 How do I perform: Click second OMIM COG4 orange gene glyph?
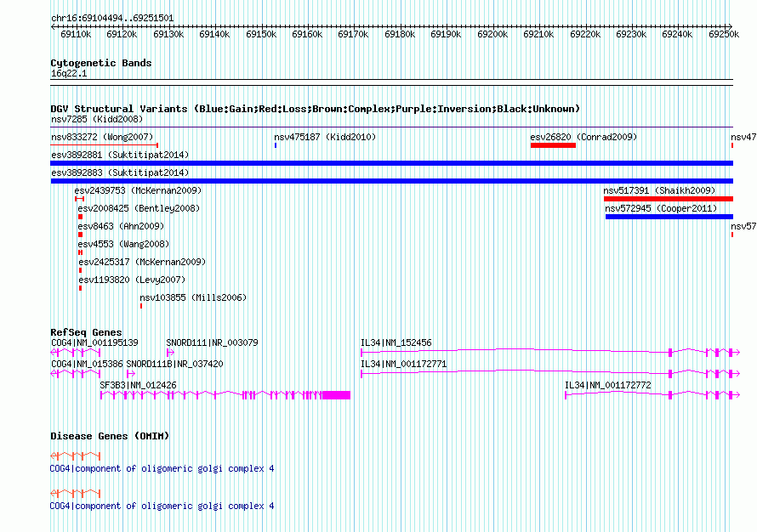tap(76, 494)
